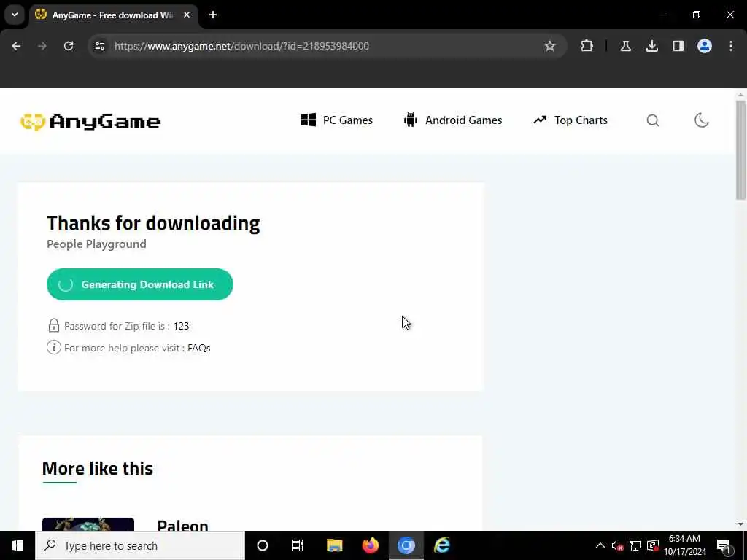Screen dimensions: 747x560
Task: Toggle browser side panel
Action: click(x=678, y=46)
